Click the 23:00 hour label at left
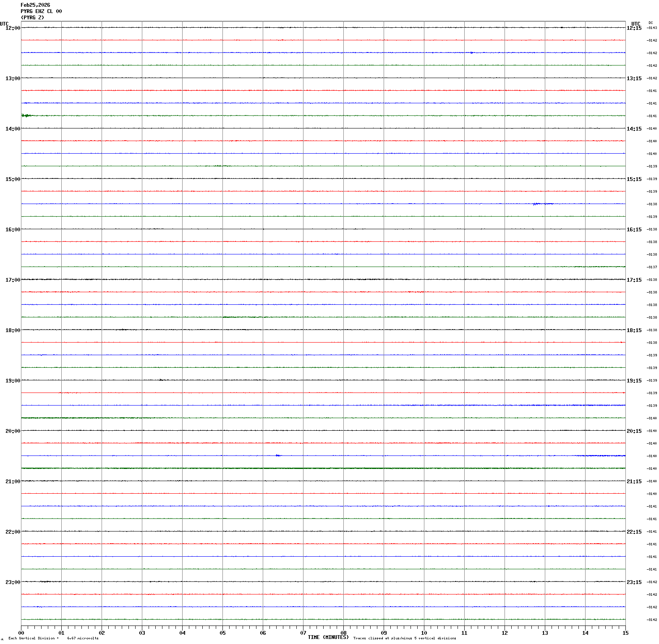This screenshot has height=644, width=659. coord(13,582)
